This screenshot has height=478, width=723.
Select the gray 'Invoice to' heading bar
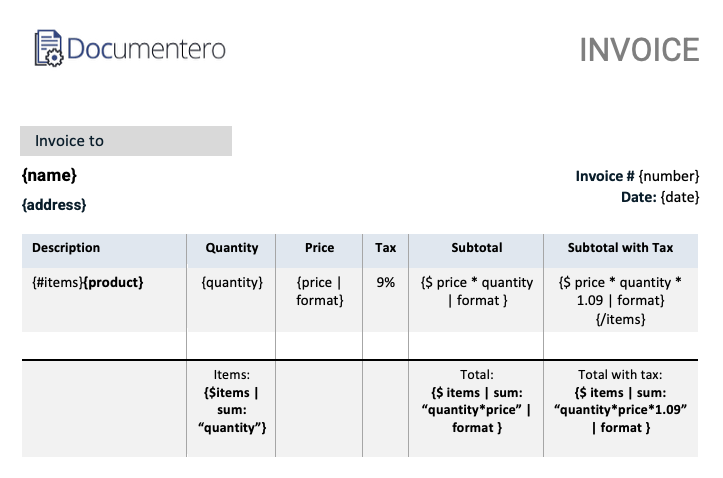tap(126, 141)
